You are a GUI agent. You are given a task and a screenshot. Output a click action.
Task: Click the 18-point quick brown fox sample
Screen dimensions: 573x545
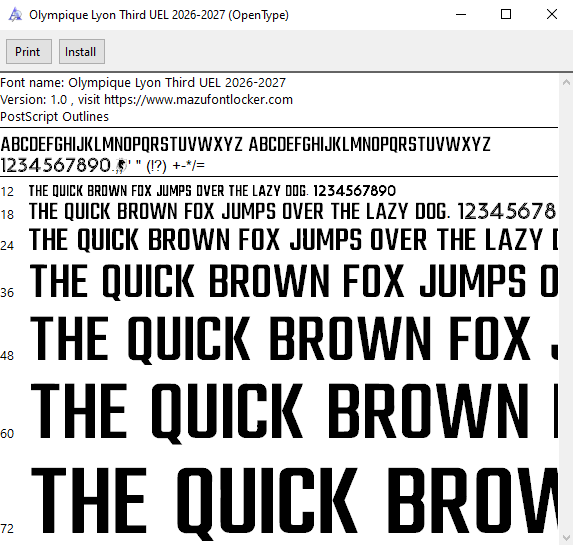pyautogui.click(x=293, y=212)
